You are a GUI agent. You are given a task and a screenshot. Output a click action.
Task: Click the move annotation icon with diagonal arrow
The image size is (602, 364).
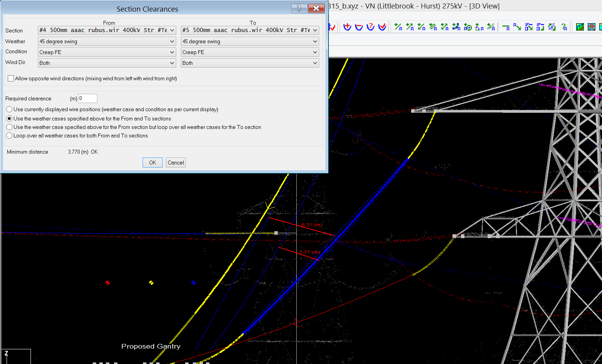(x=517, y=27)
